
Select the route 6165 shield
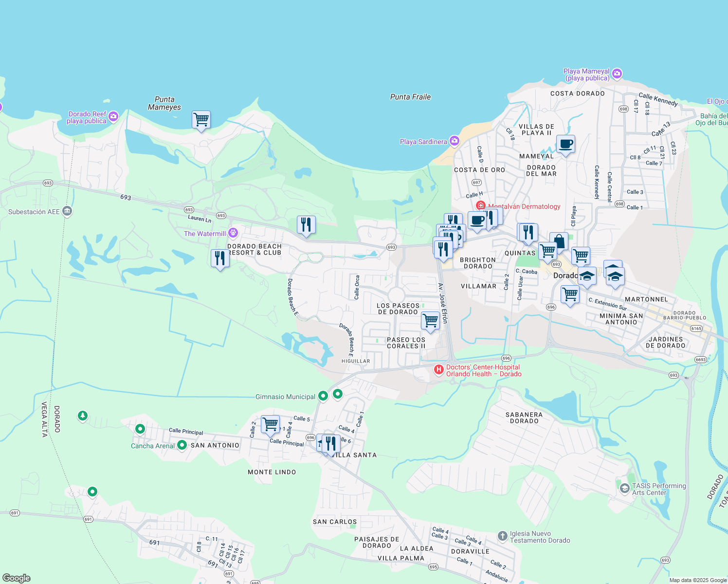696,328
